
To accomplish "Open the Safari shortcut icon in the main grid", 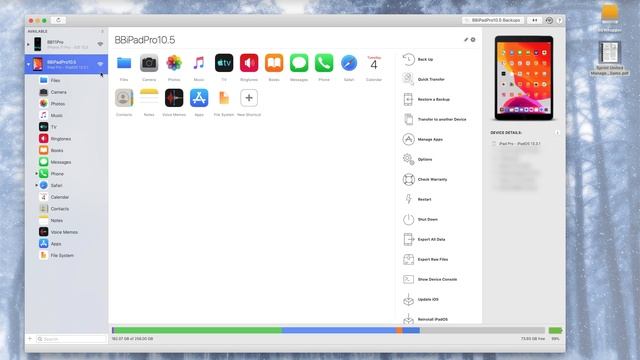I will (349, 63).
